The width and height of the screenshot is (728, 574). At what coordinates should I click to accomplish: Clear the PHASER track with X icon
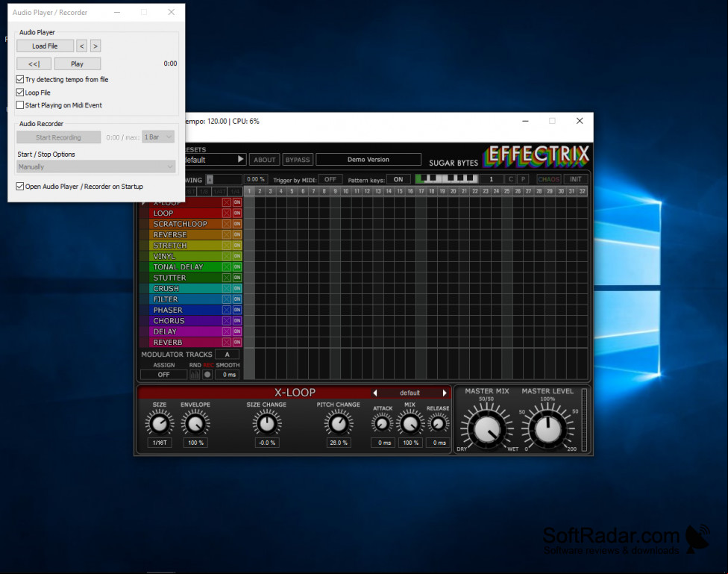[x=226, y=310]
